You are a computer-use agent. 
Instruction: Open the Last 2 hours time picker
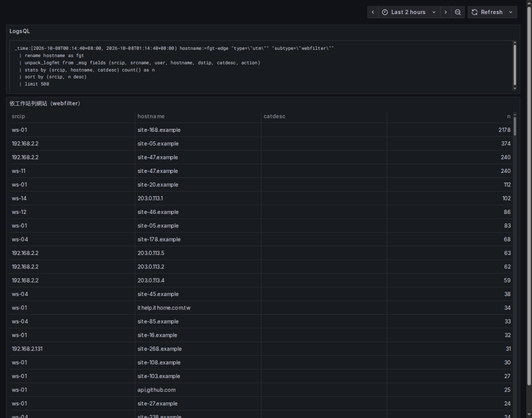click(x=409, y=12)
